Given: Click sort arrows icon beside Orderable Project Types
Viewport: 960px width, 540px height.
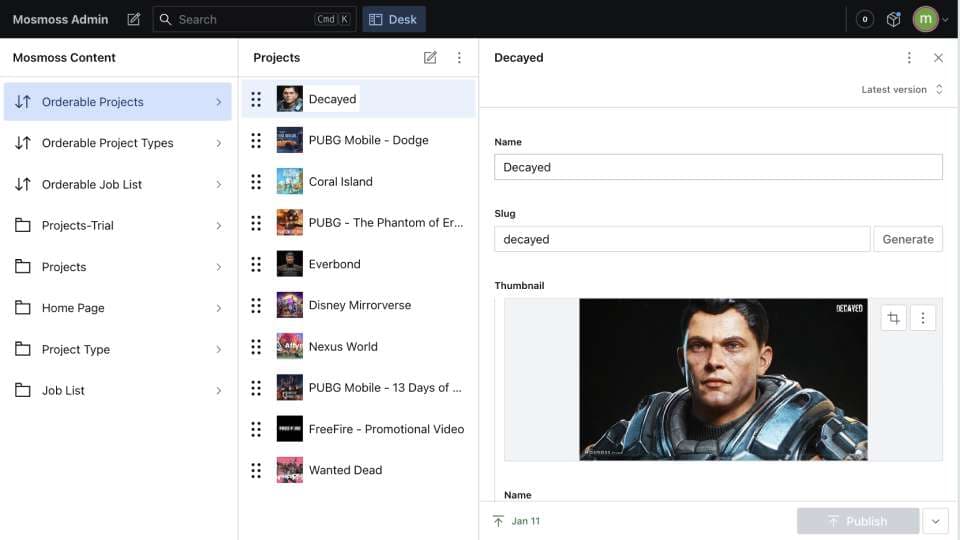Looking at the screenshot, I should [x=23, y=143].
